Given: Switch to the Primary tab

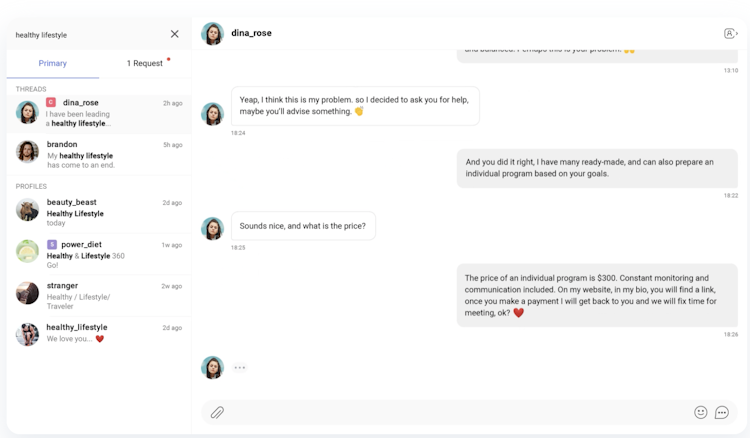Looking at the screenshot, I should 53,63.
